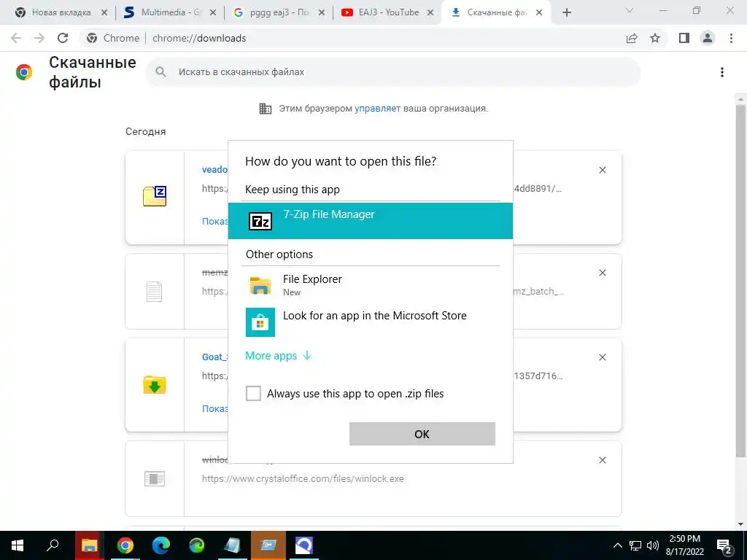This screenshot has width=747, height=560.
Task: Share this page icon
Action: 632,38
